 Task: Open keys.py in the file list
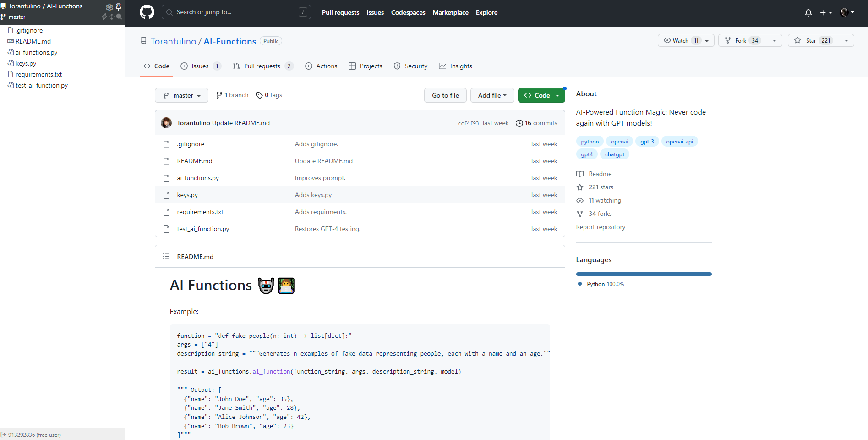tap(187, 195)
